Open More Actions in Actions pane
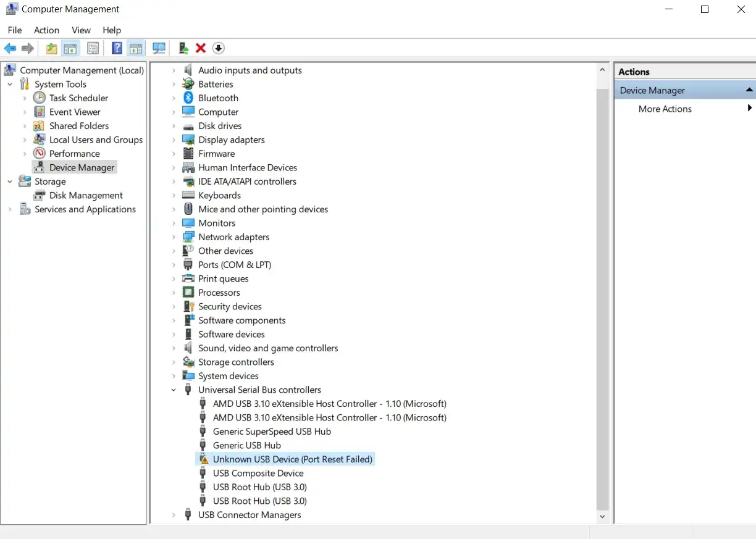The height and width of the screenshot is (539, 756). [x=665, y=109]
